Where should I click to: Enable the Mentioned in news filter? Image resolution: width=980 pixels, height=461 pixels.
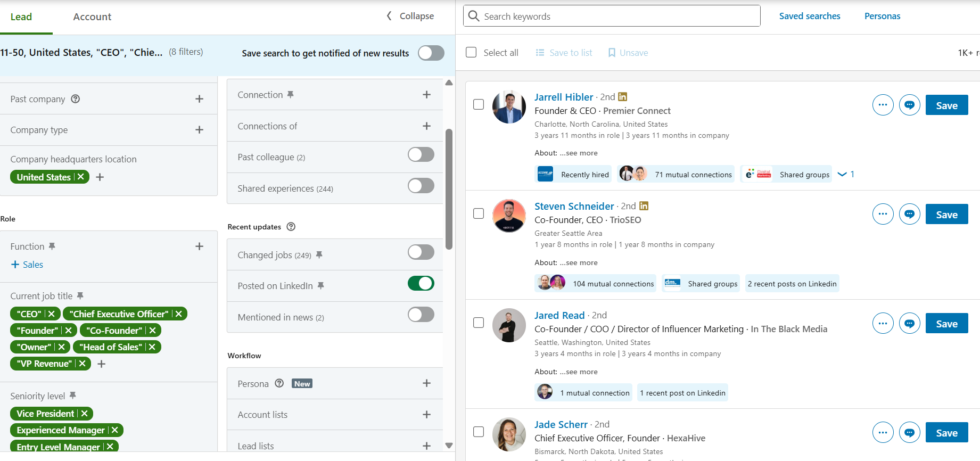tap(421, 315)
